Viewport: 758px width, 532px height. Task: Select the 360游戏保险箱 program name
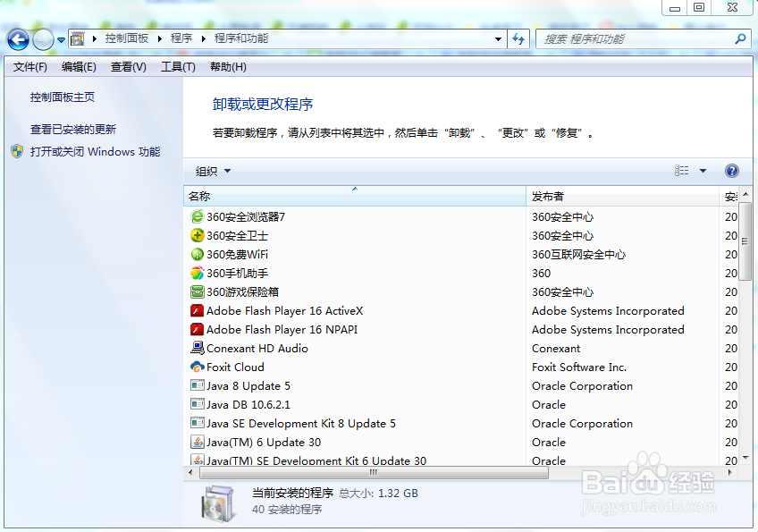[242, 292]
